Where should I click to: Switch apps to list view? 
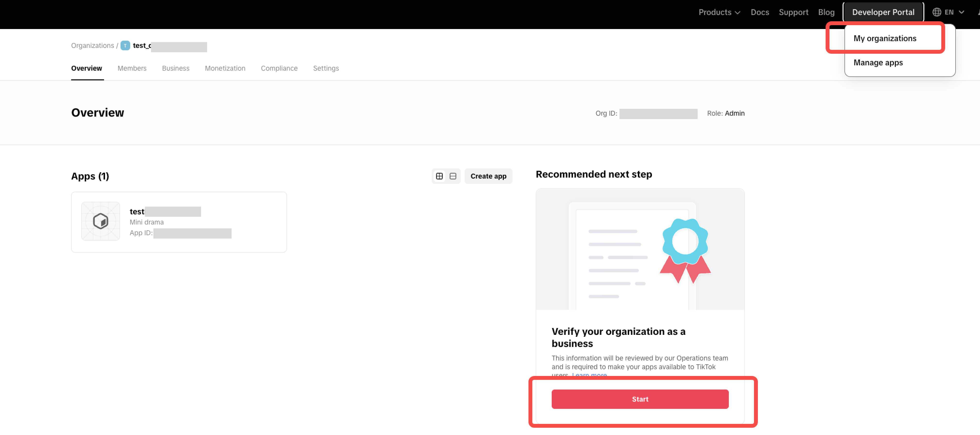tap(453, 176)
